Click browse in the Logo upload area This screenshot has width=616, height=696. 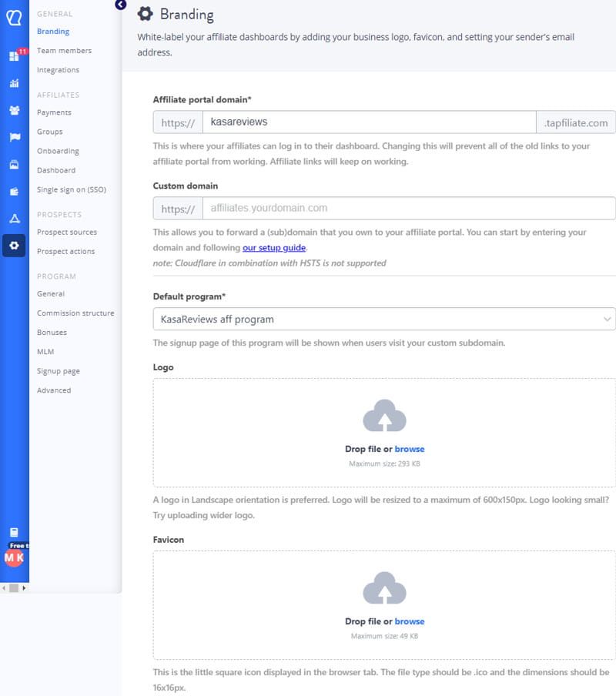pos(409,449)
